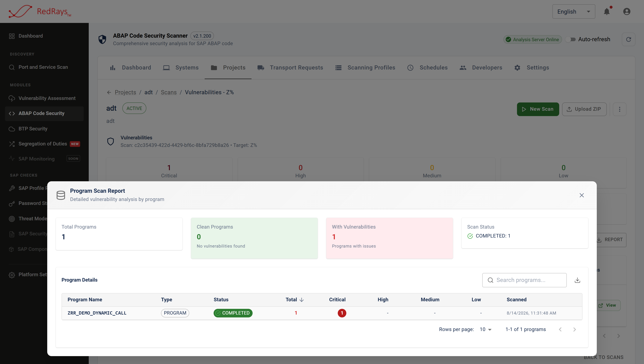Follow the Projects breadcrumb link

(125, 92)
